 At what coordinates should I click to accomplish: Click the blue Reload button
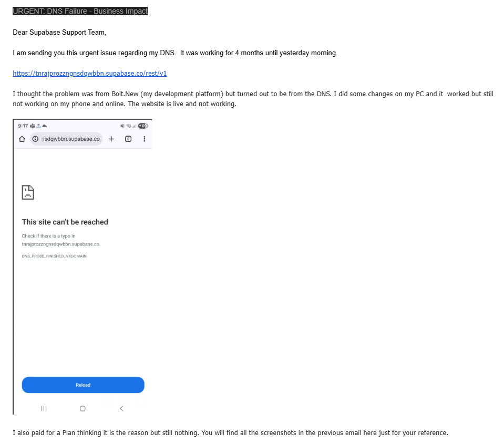[83, 385]
